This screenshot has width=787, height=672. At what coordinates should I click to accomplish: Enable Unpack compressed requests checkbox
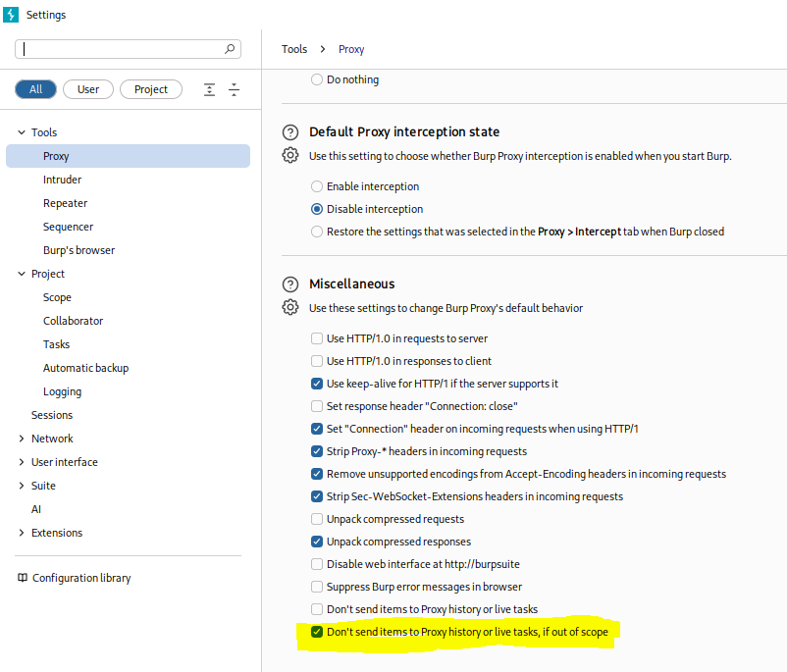tap(317, 519)
